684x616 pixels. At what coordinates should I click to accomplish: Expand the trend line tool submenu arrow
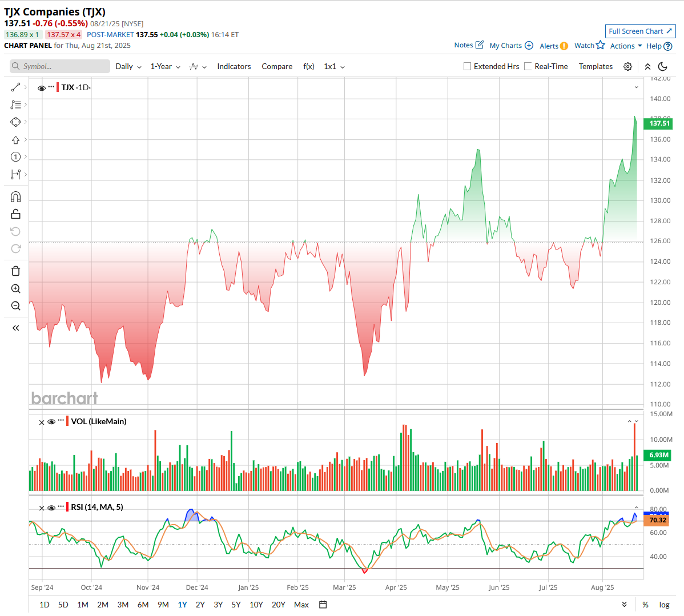tap(26, 87)
